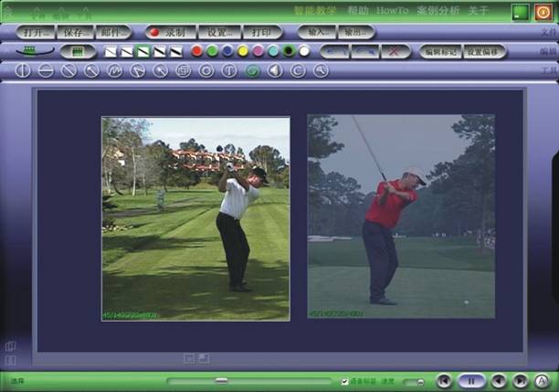
Task: Choose the rectangle drawing tool
Action: 183,70
